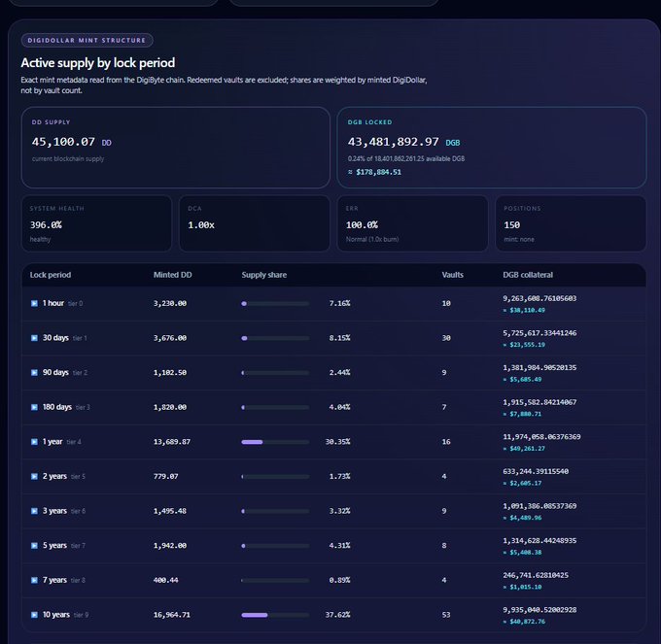Expand the 3 years row arrow icon
This screenshot has width=661, height=644.
(x=34, y=511)
